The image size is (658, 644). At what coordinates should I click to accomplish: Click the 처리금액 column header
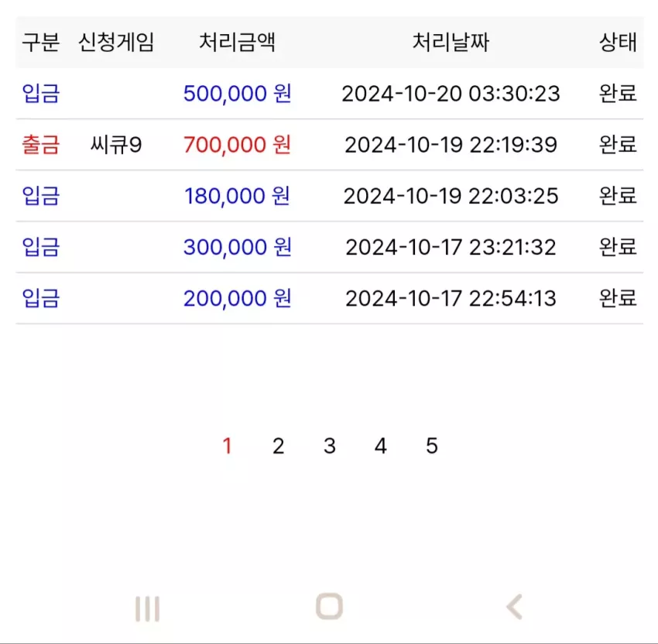(237, 43)
